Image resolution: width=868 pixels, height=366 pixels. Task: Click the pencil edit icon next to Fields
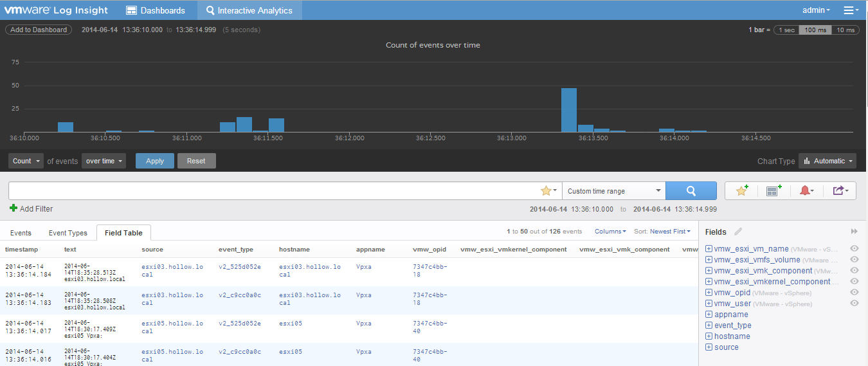(x=738, y=232)
